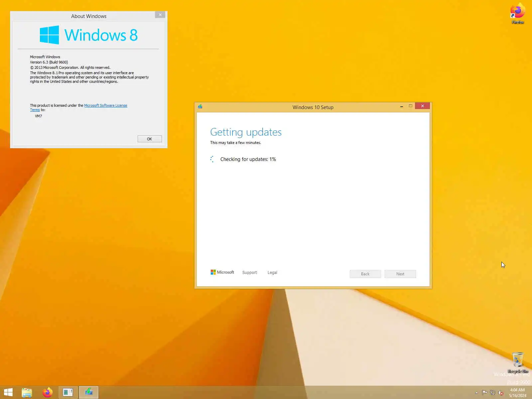
Task: Maximize the Windows 10 Setup window
Action: 411,106
